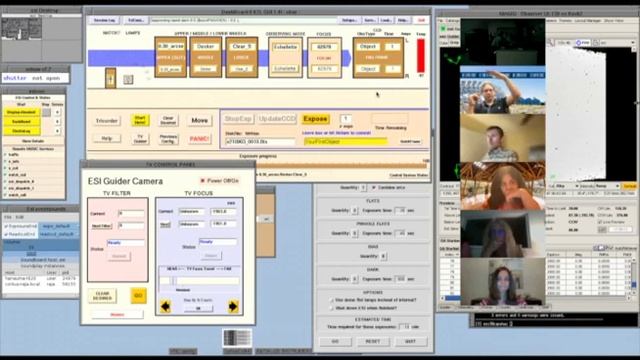
Task: Select video tile of man raising his arm
Action: click(502, 90)
